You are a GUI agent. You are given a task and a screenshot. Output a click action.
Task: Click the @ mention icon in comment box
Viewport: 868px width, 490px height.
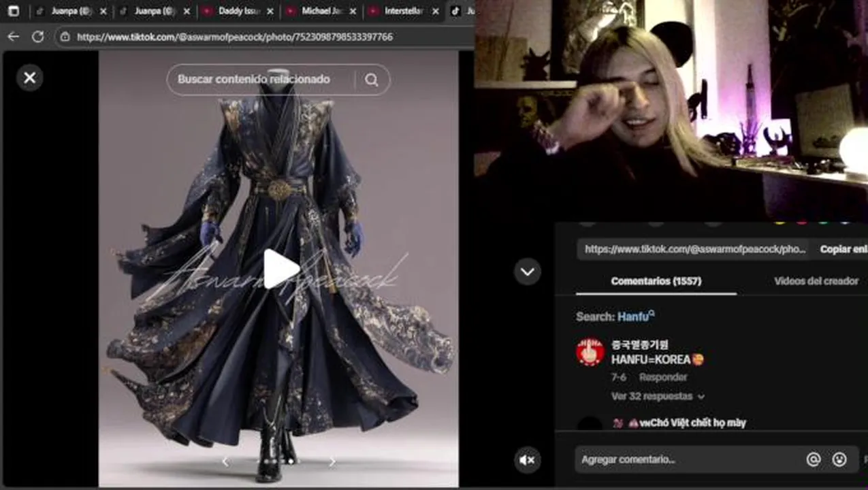[814, 459]
